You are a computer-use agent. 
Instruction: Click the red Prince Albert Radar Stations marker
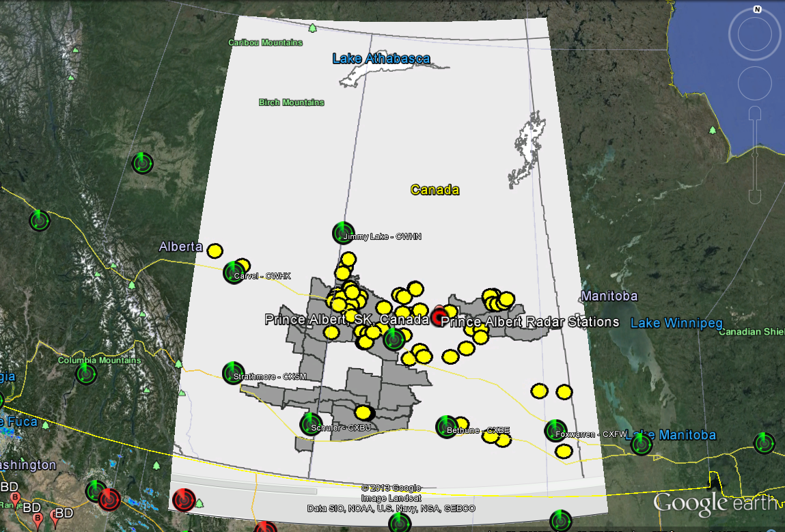pyautogui.click(x=441, y=317)
